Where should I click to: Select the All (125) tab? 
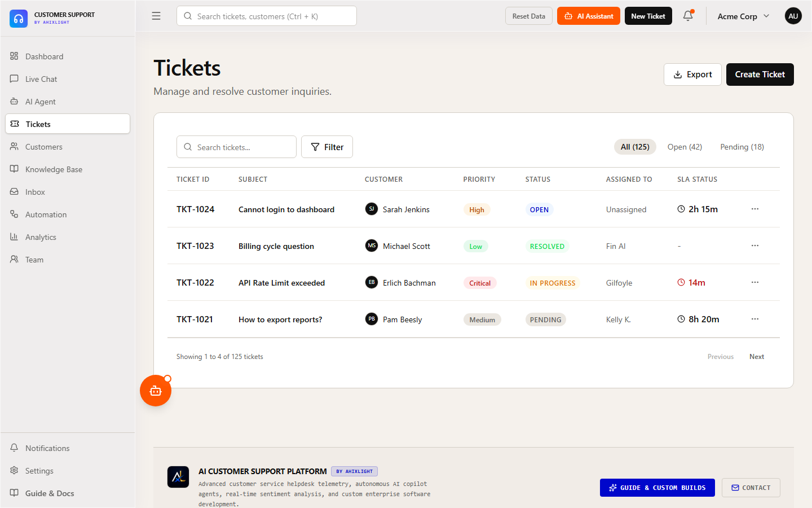point(635,147)
